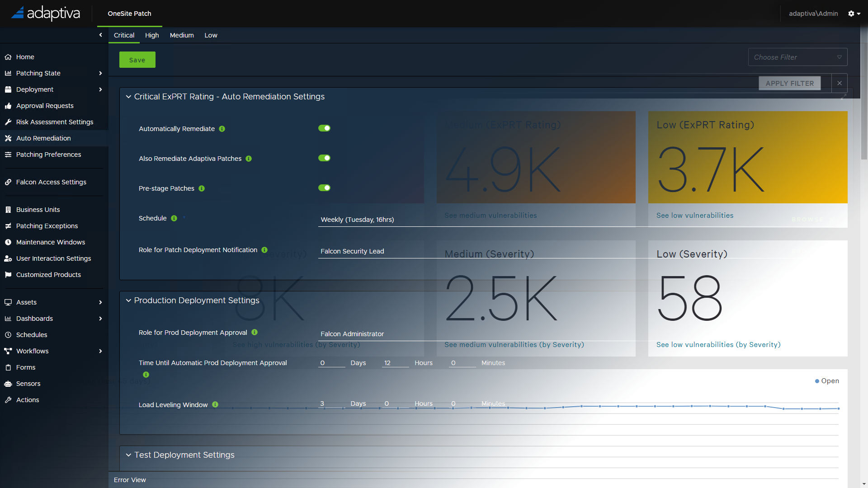Switch to the High tab

point(152,35)
